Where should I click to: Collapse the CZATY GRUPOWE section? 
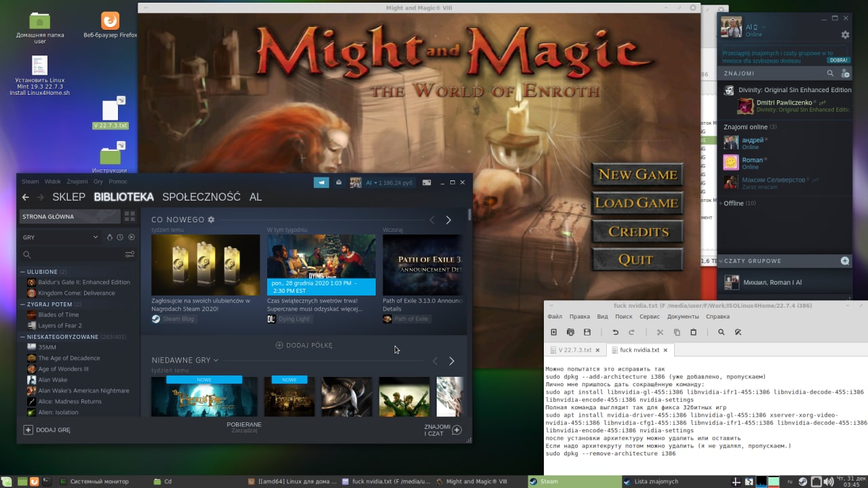pos(721,261)
